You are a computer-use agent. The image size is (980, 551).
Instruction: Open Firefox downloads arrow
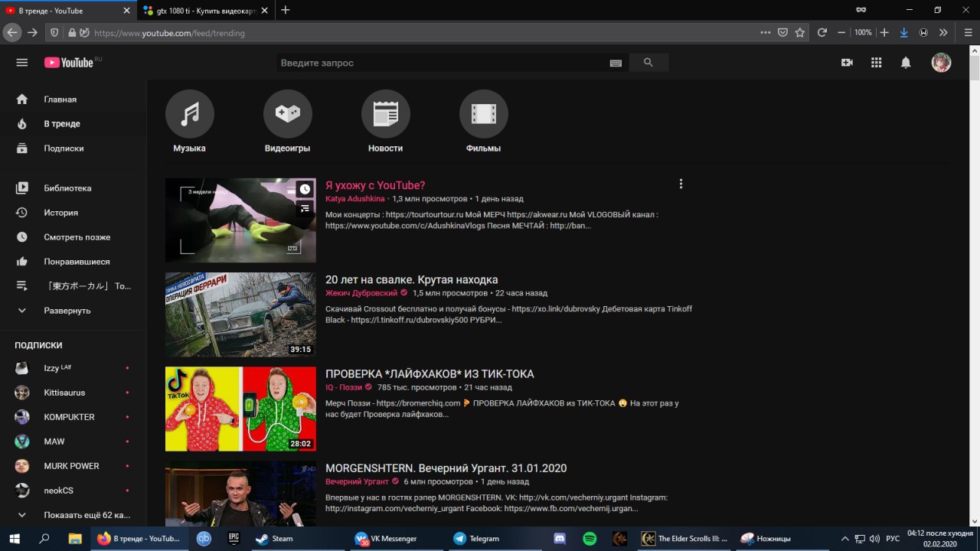click(904, 33)
